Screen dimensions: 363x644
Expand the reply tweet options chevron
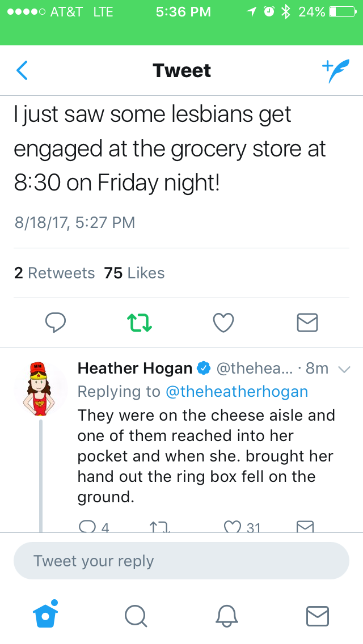coord(343,369)
